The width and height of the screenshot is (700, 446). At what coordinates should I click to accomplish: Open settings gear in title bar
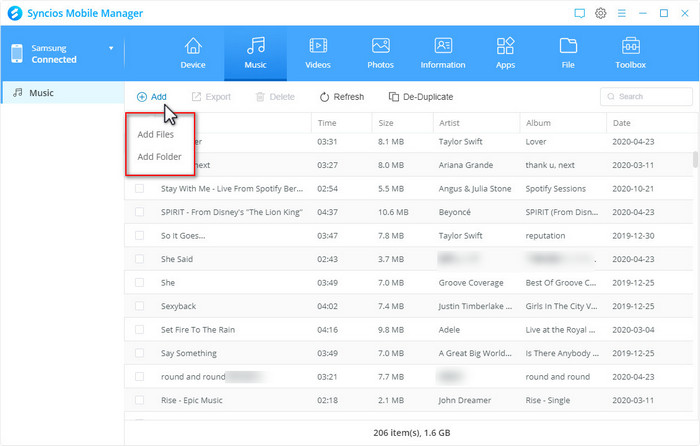(601, 13)
